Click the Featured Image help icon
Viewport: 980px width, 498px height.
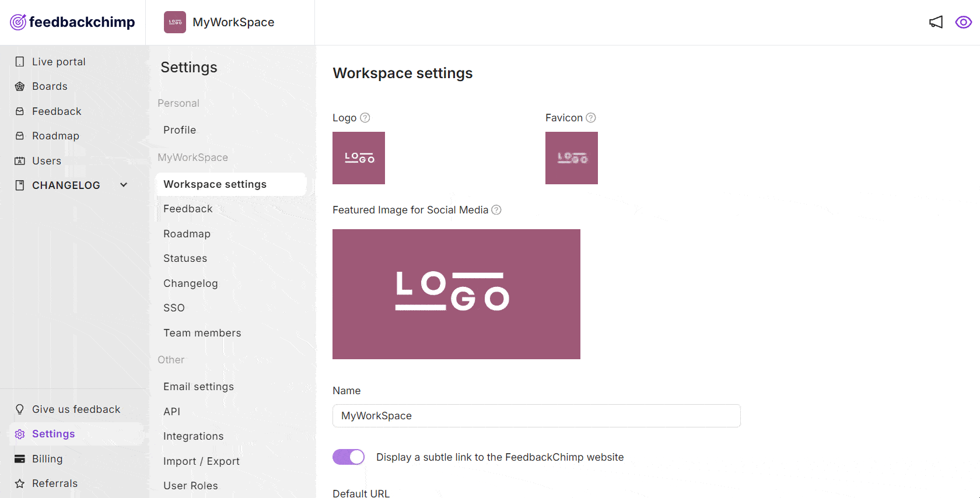point(496,210)
